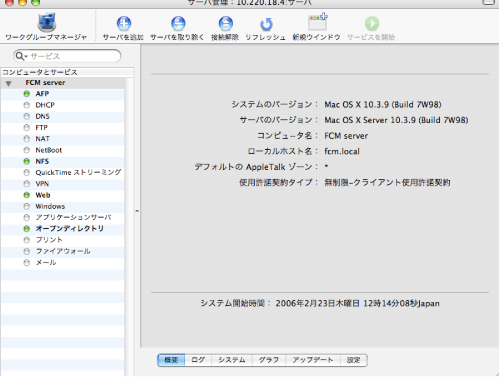The height and width of the screenshot is (377, 499).
Task: Switch to the グラフ tab
Action: pos(269,360)
